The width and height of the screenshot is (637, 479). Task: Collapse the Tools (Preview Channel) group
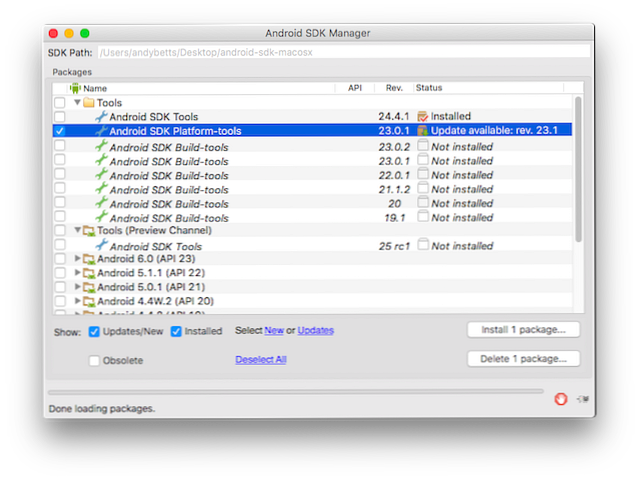point(77,230)
